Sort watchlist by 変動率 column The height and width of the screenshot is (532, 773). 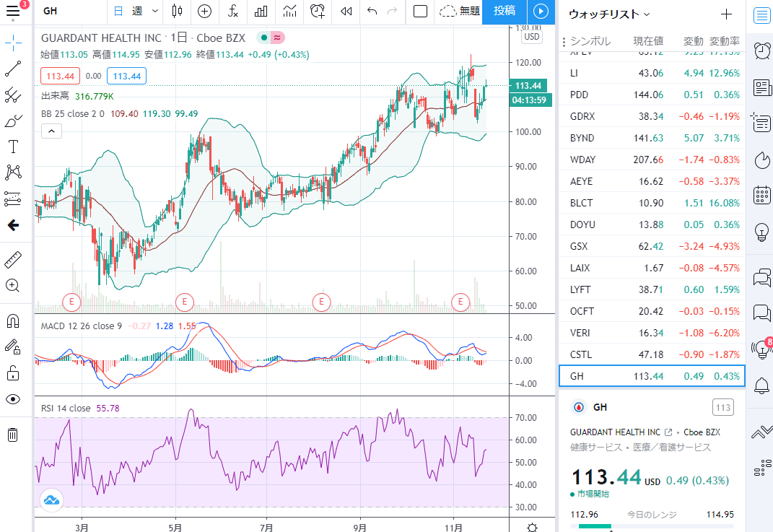(724, 41)
